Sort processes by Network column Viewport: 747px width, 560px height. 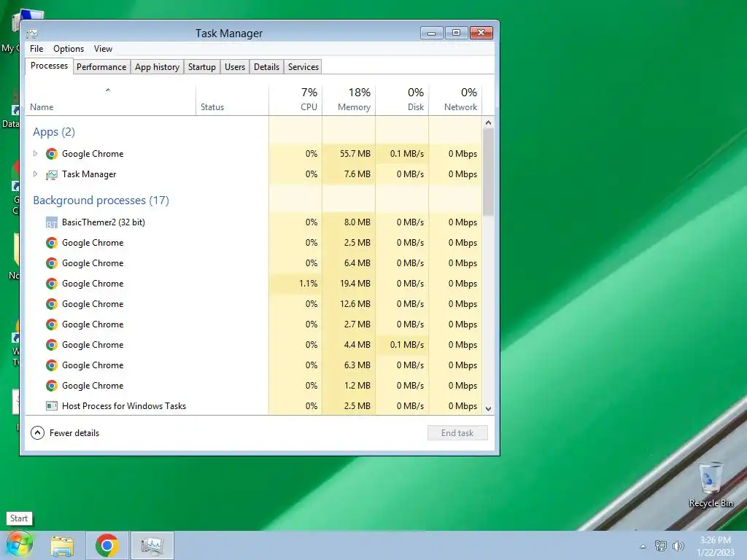[455, 100]
